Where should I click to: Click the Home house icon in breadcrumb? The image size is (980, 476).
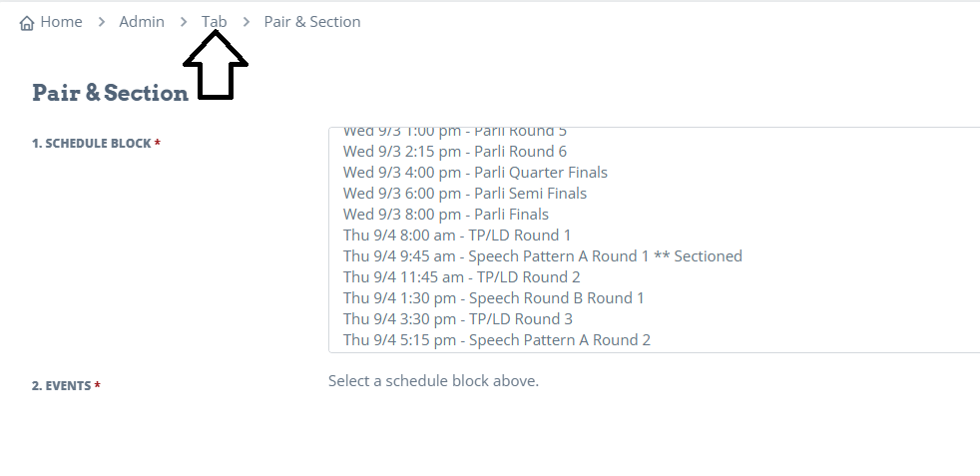27,23
